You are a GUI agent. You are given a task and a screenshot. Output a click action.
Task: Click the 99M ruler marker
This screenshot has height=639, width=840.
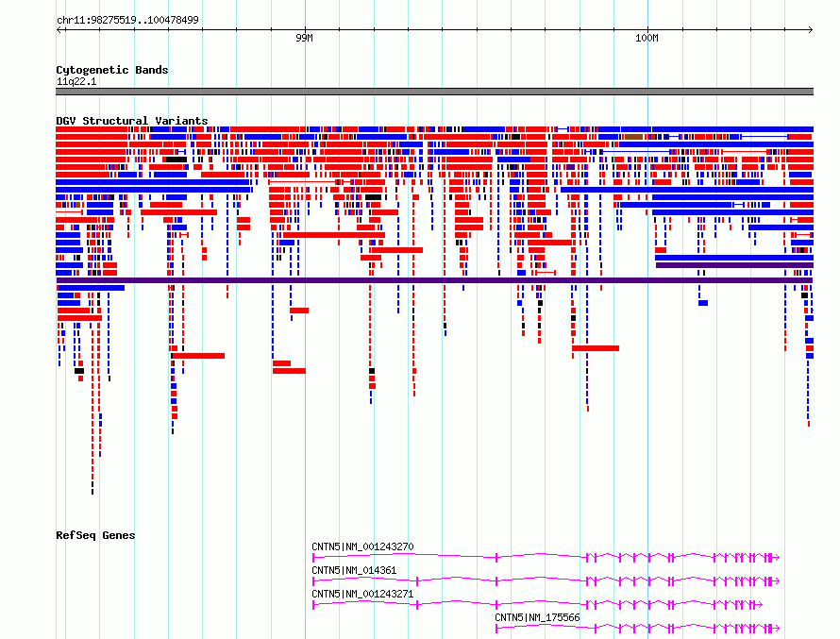click(304, 38)
